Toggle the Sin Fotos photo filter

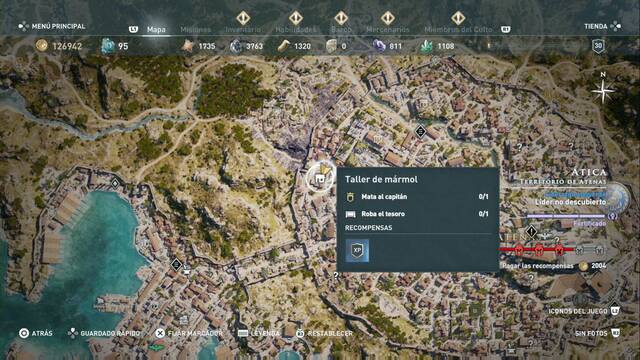pyautogui.click(x=597, y=333)
